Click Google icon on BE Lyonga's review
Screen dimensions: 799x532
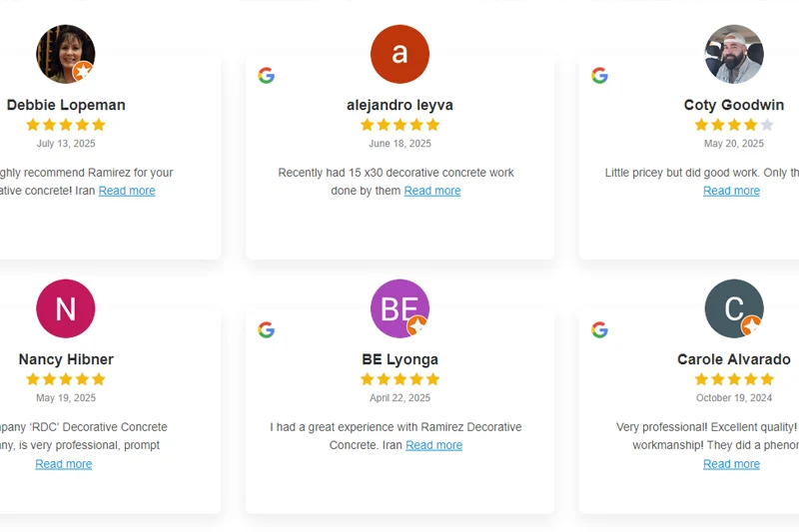(x=266, y=329)
